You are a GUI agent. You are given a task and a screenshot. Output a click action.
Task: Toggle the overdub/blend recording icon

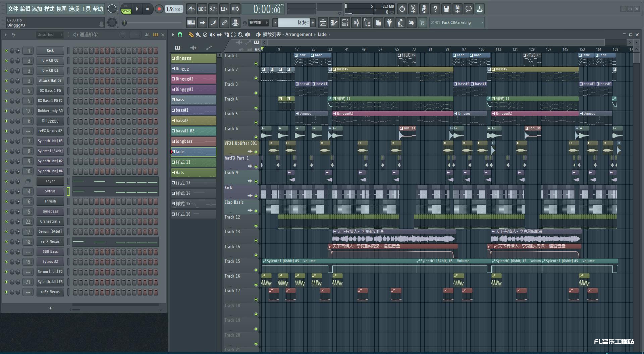pyautogui.click(x=224, y=9)
